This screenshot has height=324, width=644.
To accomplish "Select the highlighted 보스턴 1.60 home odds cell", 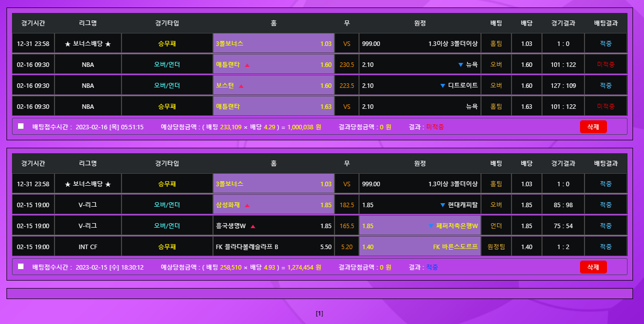I will click(273, 85).
